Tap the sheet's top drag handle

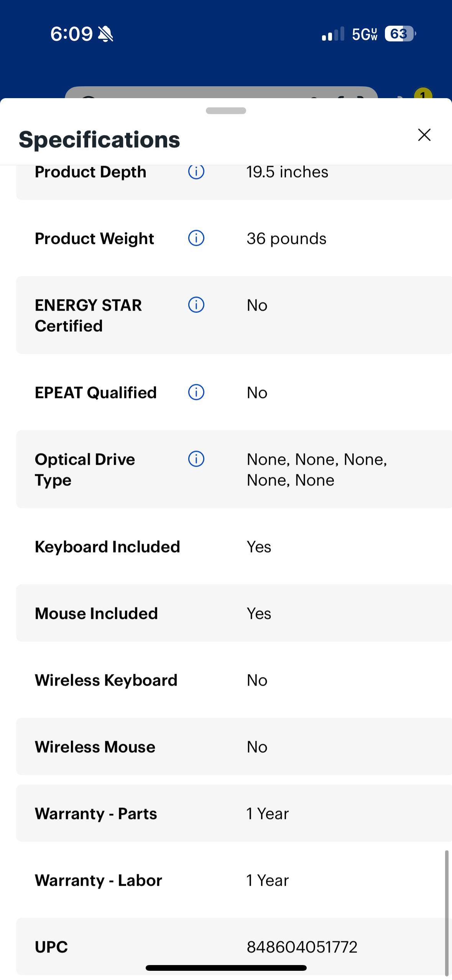pos(226,111)
